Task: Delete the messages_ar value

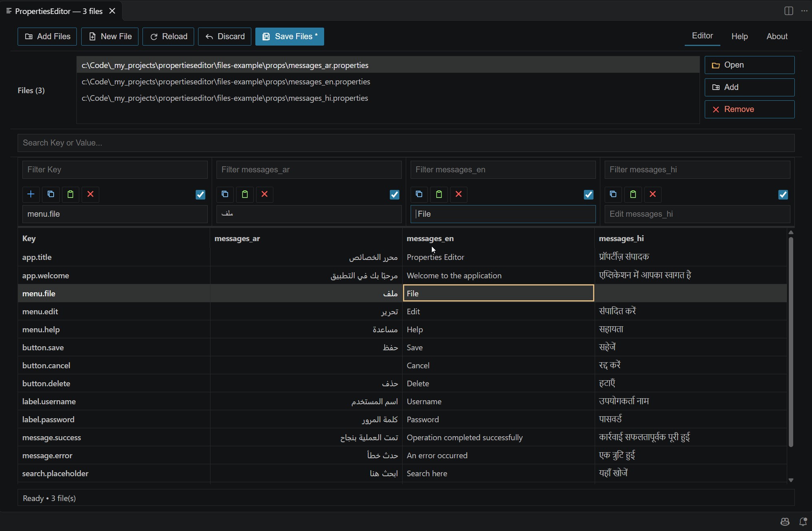Action: click(x=265, y=194)
